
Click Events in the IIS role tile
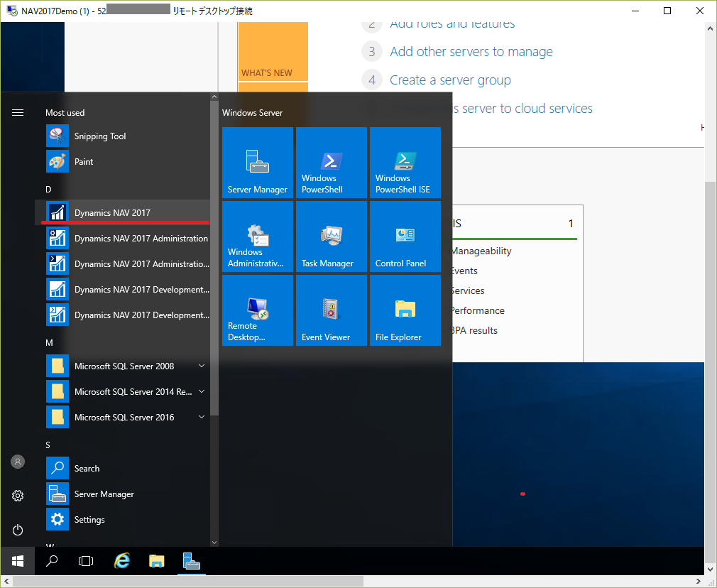[464, 271]
